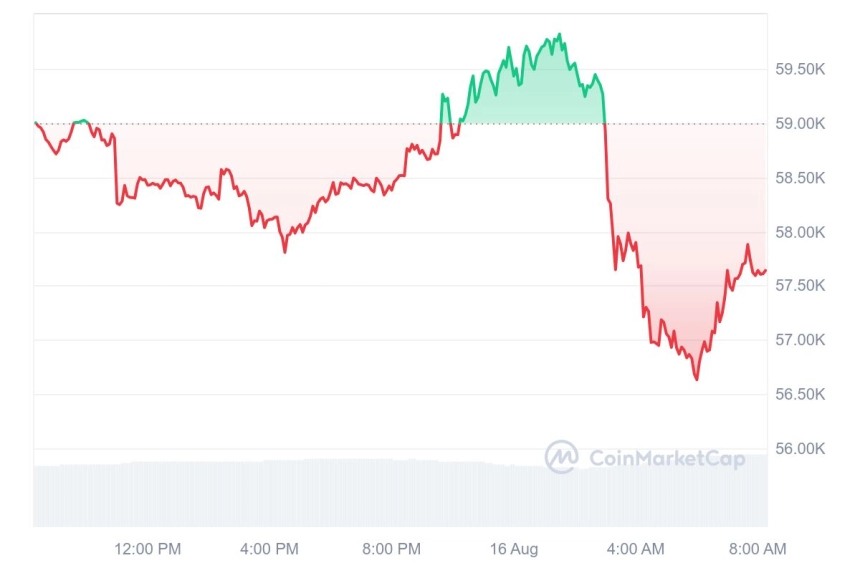Select the 4:00 PM time axis marker
This screenshot has height=573, width=860.
tap(269, 549)
